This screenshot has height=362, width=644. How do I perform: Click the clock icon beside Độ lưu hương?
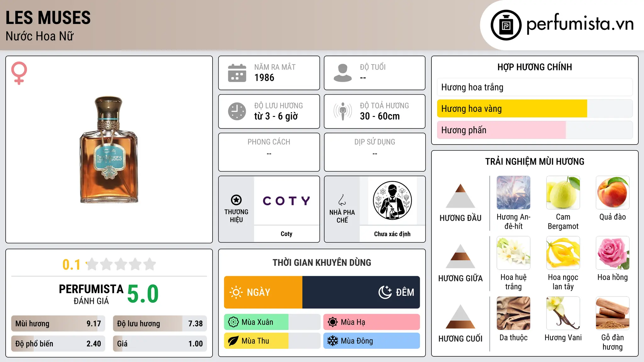(x=237, y=111)
